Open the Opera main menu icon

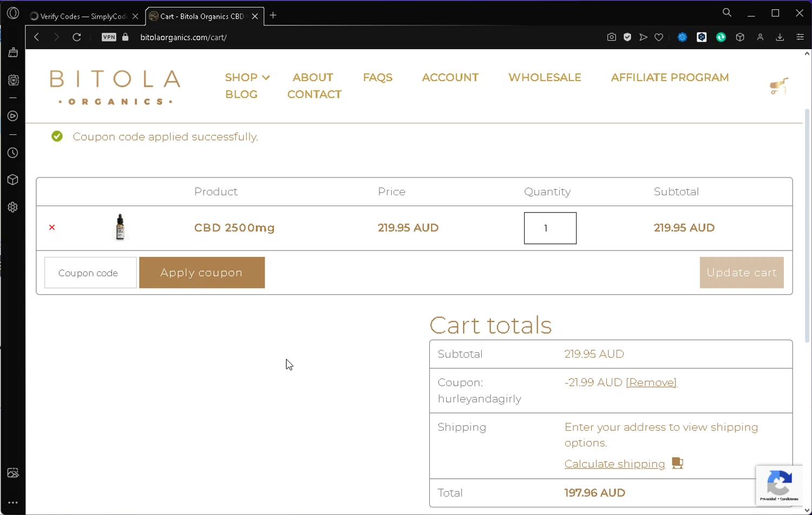(x=13, y=13)
